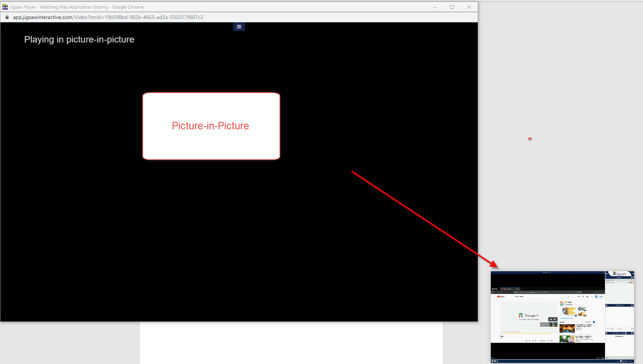Select the first Up next video thumbnail
This screenshot has width=643, height=364.
point(567,328)
